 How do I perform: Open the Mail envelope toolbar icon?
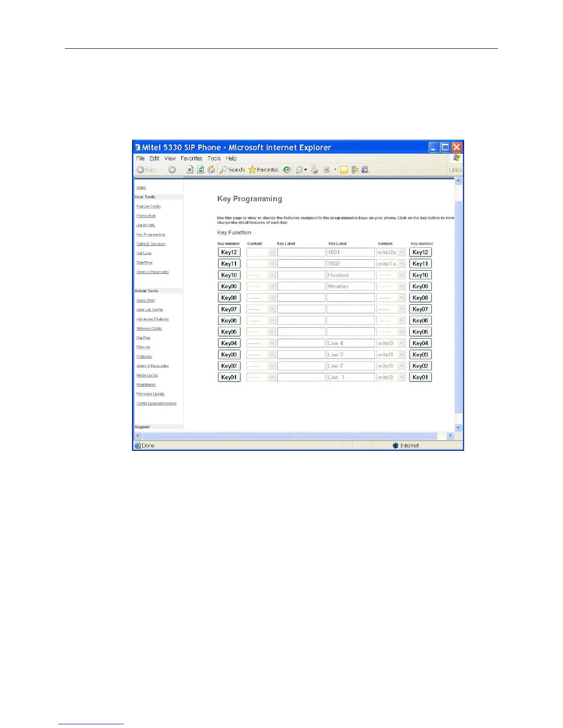pos(299,170)
